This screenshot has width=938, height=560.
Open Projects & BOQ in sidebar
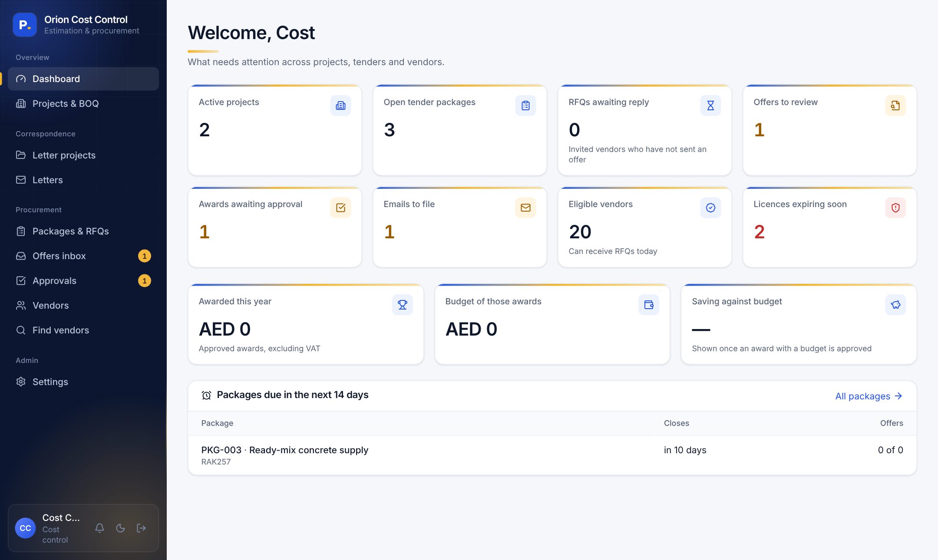pyautogui.click(x=83, y=103)
